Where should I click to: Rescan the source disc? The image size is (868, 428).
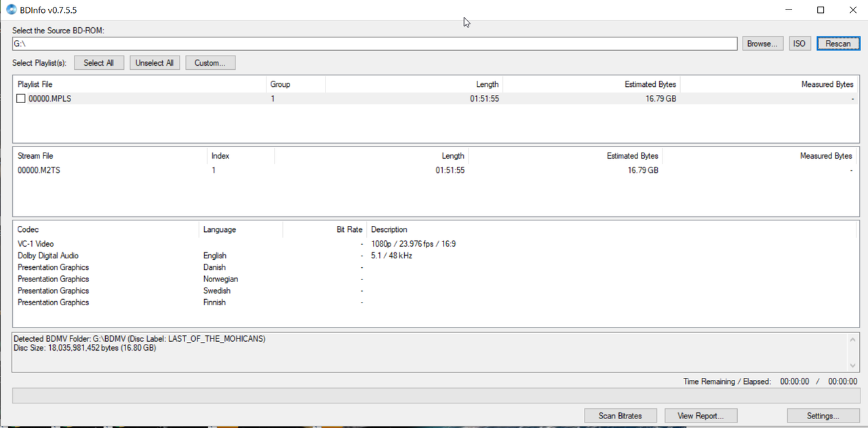(838, 43)
